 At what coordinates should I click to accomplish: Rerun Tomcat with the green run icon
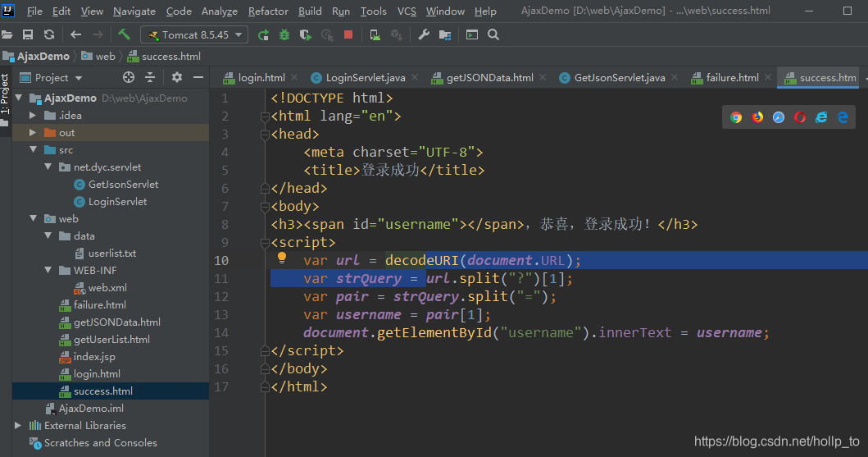click(x=263, y=35)
